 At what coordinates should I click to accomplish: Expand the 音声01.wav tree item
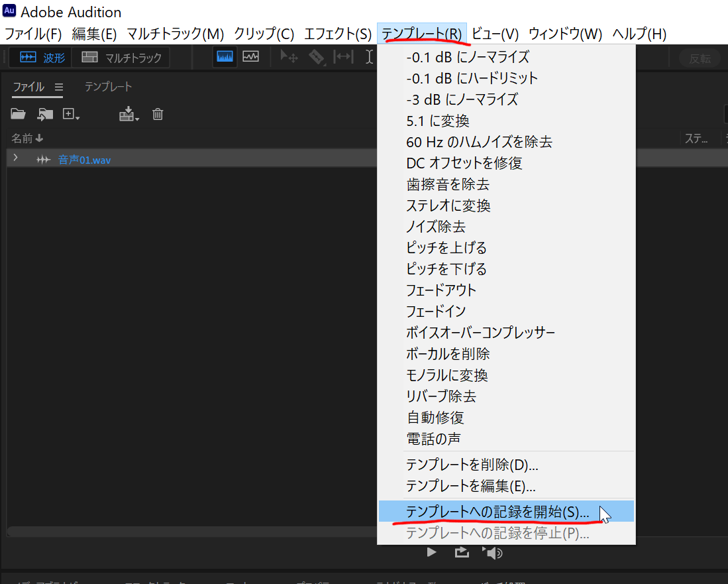pyautogui.click(x=15, y=158)
